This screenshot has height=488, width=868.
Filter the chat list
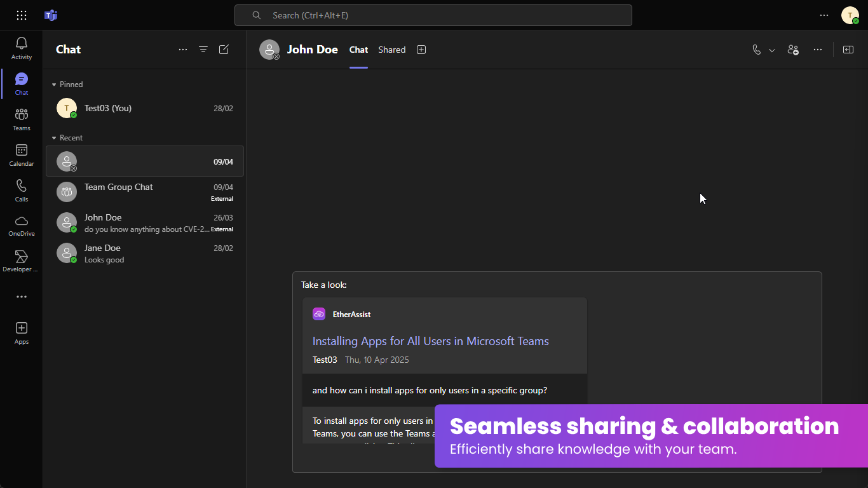coord(203,50)
